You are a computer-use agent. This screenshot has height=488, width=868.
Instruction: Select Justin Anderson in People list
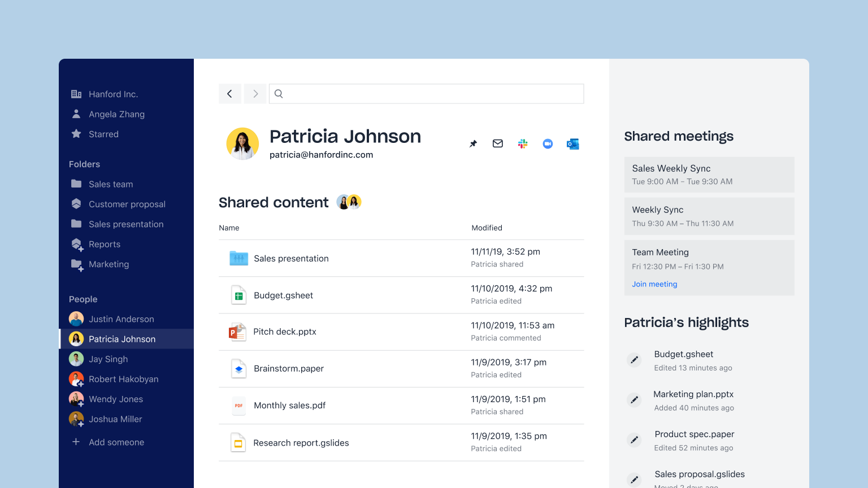coord(121,319)
